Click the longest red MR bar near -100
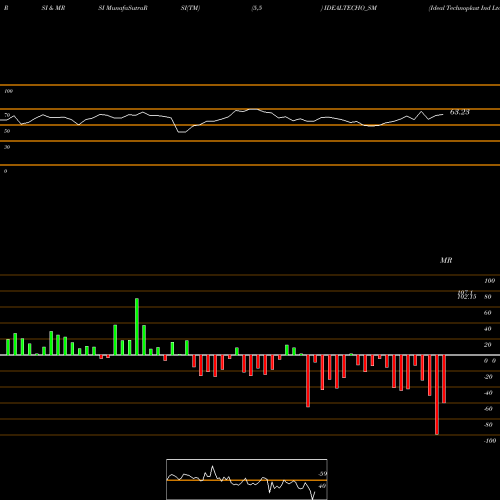Viewport: 500px width, 500px height. [x=437, y=395]
